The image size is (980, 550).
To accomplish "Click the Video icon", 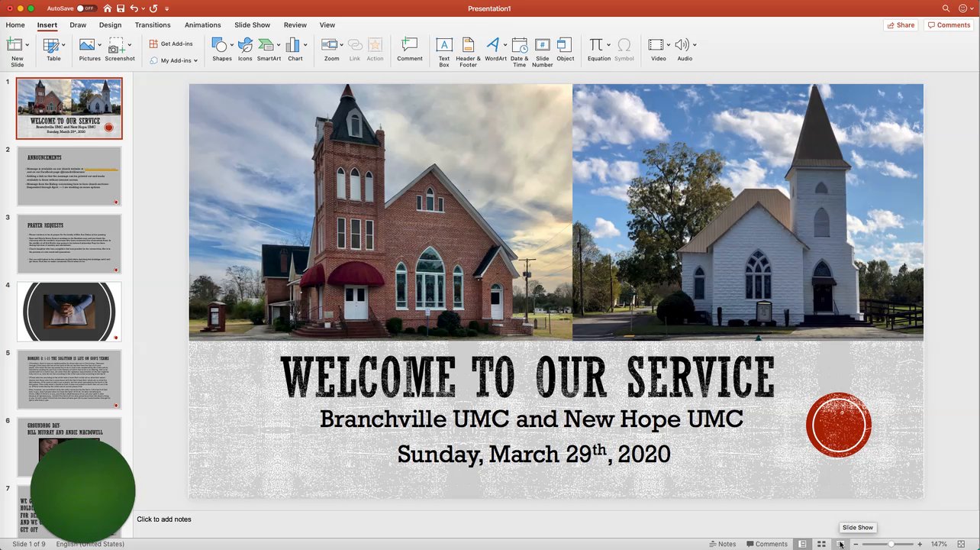I will [656, 44].
